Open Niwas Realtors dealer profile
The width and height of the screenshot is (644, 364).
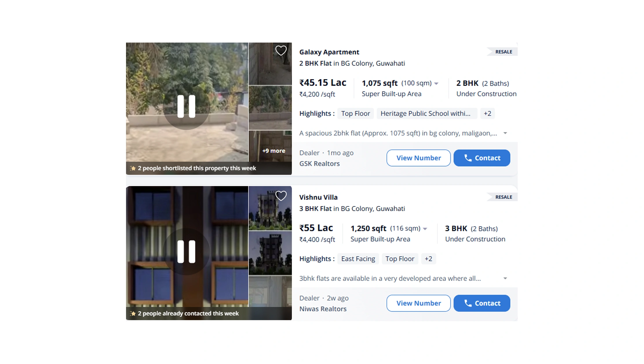tap(323, 309)
